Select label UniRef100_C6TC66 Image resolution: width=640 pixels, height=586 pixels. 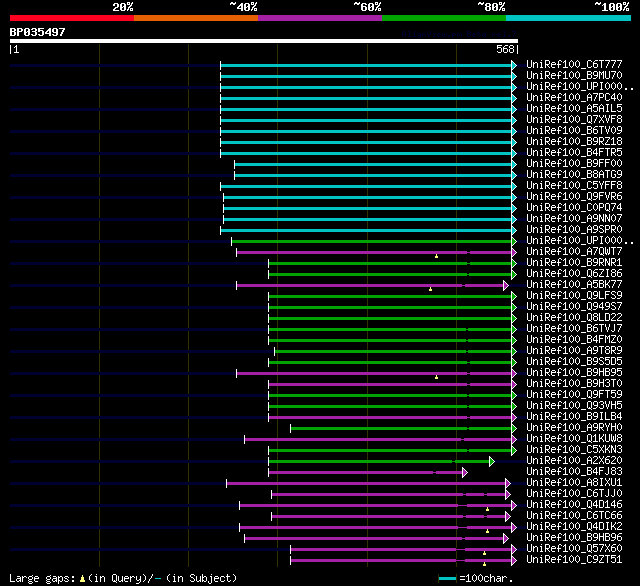(574, 516)
